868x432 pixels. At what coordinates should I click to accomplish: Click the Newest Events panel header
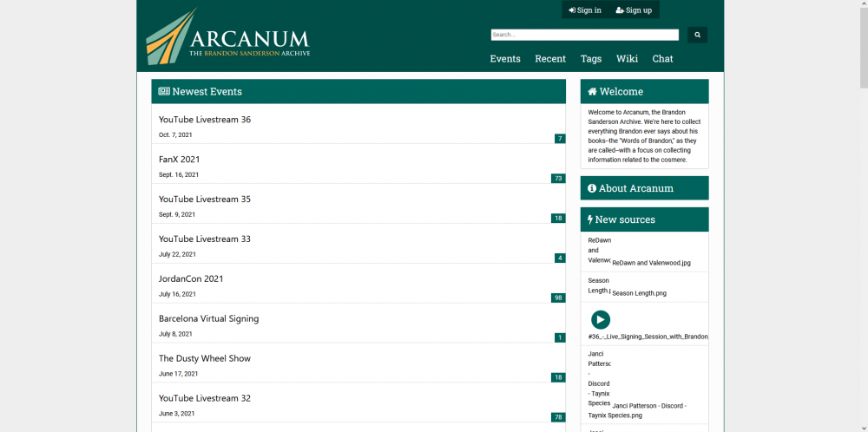(358, 91)
